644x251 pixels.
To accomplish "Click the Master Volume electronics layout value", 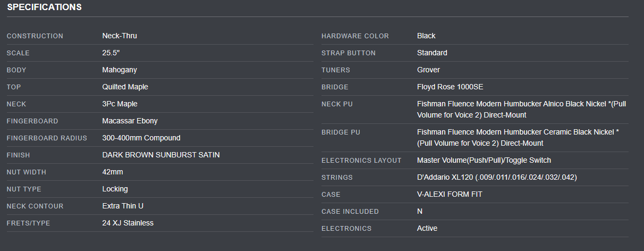I will [x=484, y=160].
